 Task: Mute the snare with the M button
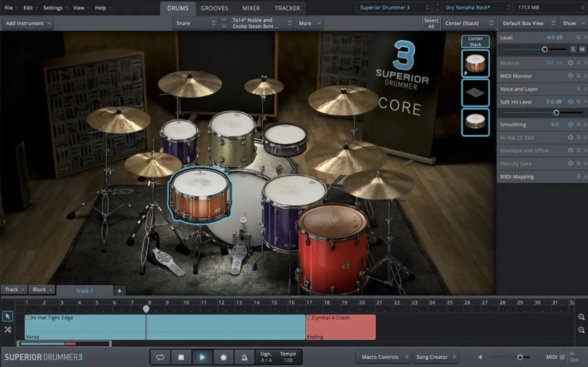[x=582, y=49]
